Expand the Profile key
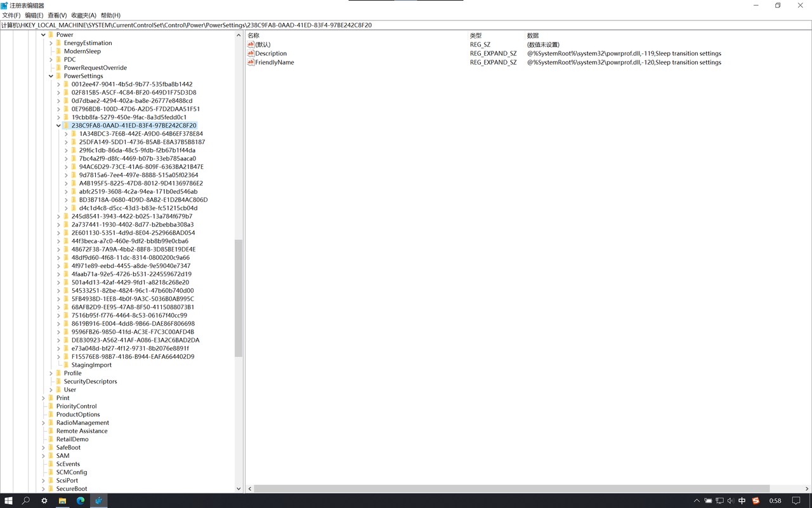 [x=51, y=373]
